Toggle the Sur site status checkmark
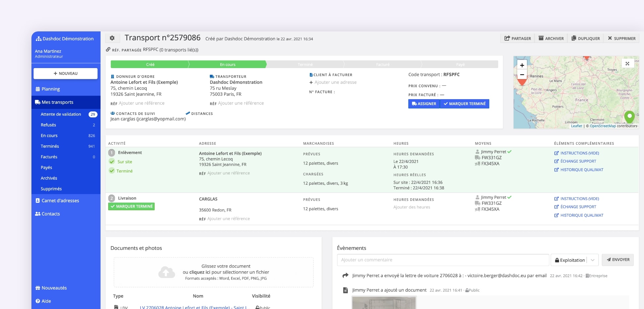Image resolution: width=644 pixels, height=309 pixels. click(112, 162)
